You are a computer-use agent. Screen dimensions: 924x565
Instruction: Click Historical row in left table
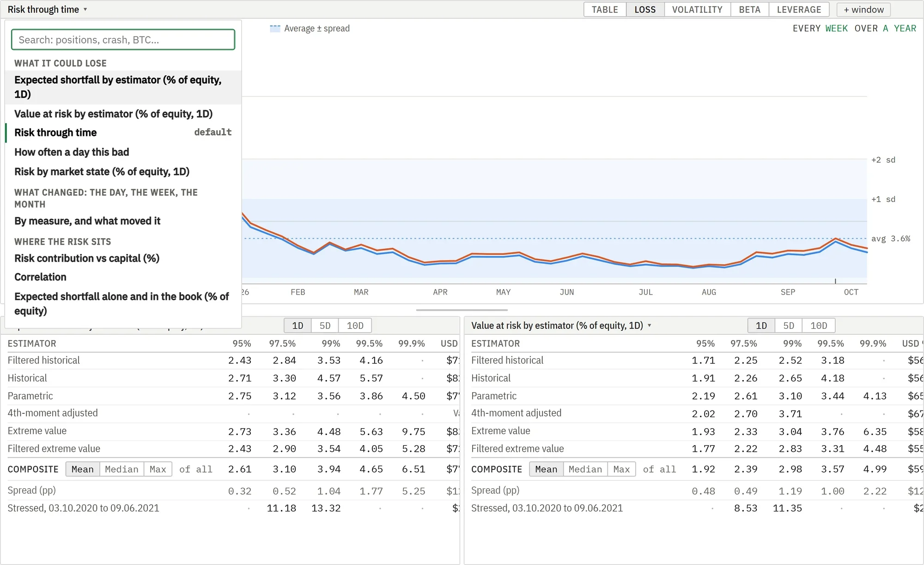click(233, 378)
